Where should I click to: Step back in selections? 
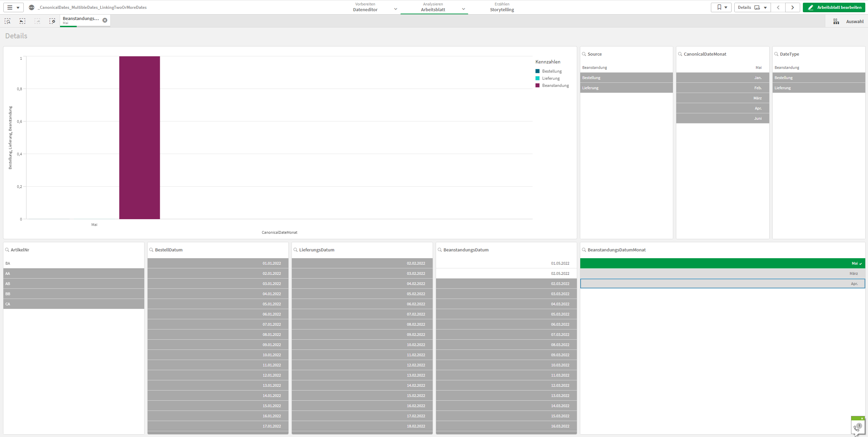(x=22, y=21)
